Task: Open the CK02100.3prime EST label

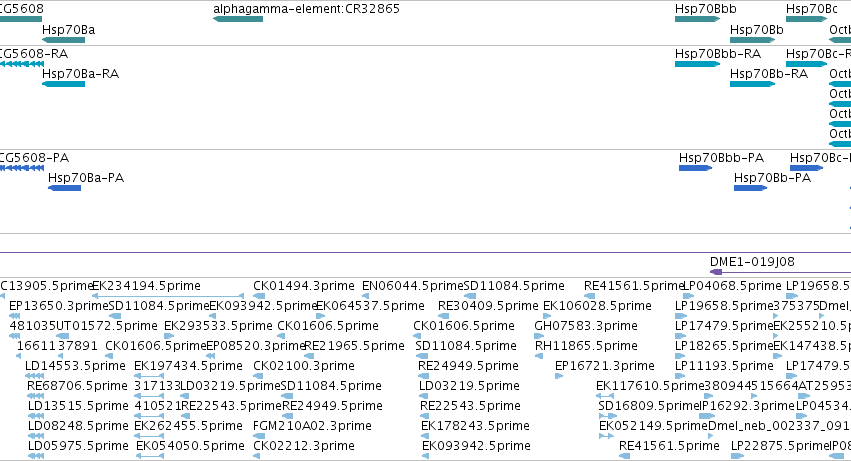Action: click(304, 366)
